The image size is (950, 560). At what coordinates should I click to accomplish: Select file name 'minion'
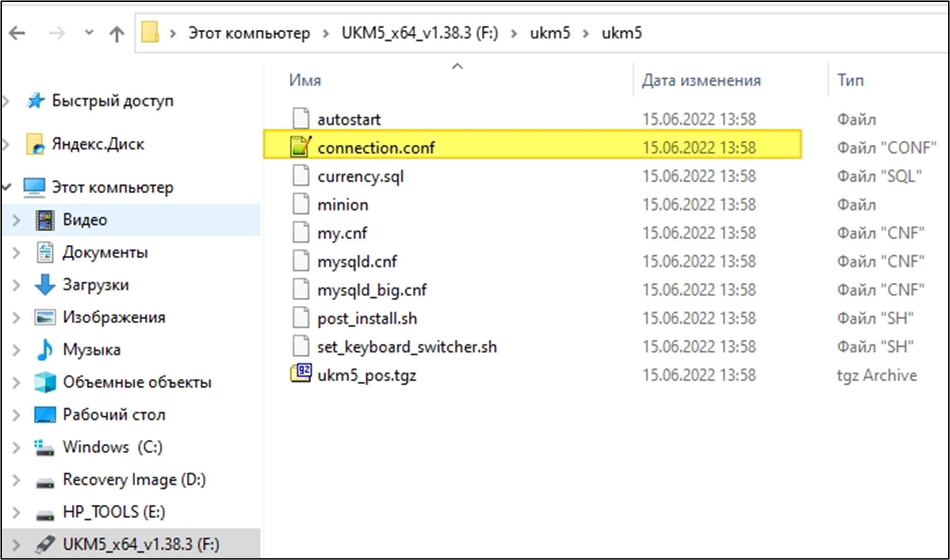tap(343, 205)
